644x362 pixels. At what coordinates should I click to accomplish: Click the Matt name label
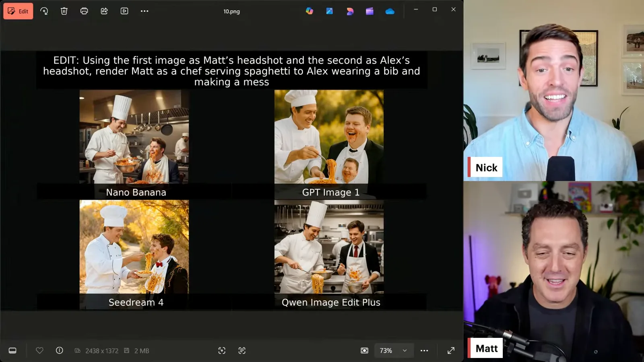click(x=487, y=348)
